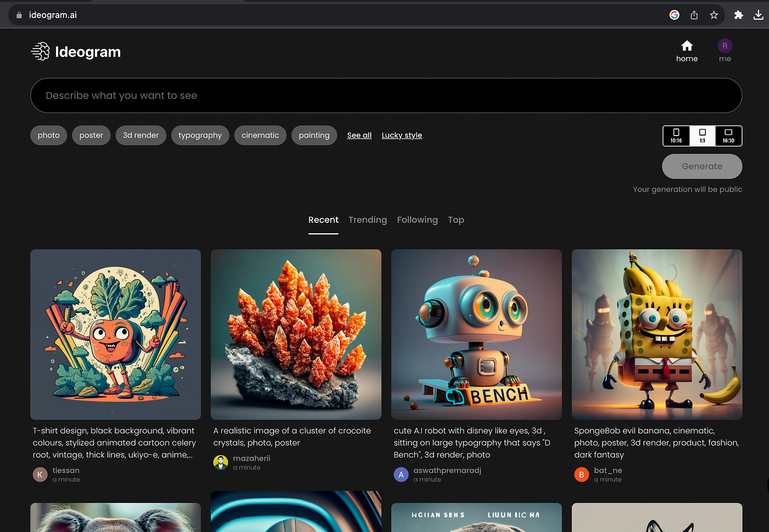Switch to the Trending tab
The image size is (769, 532).
point(367,220)
